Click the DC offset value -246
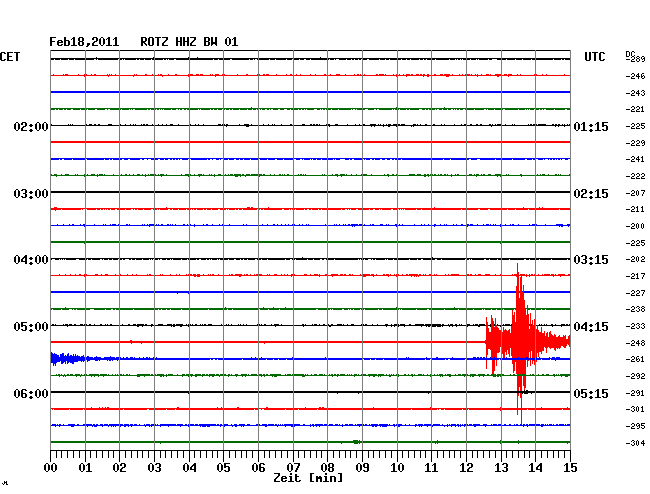This screenshot has width=650, height=494. [635, 76]
